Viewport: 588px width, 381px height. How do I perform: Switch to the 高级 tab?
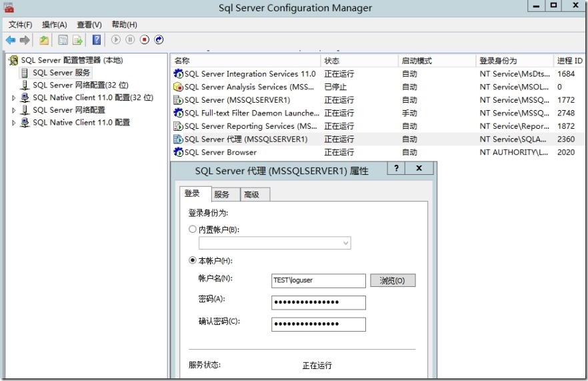(251, 194)
